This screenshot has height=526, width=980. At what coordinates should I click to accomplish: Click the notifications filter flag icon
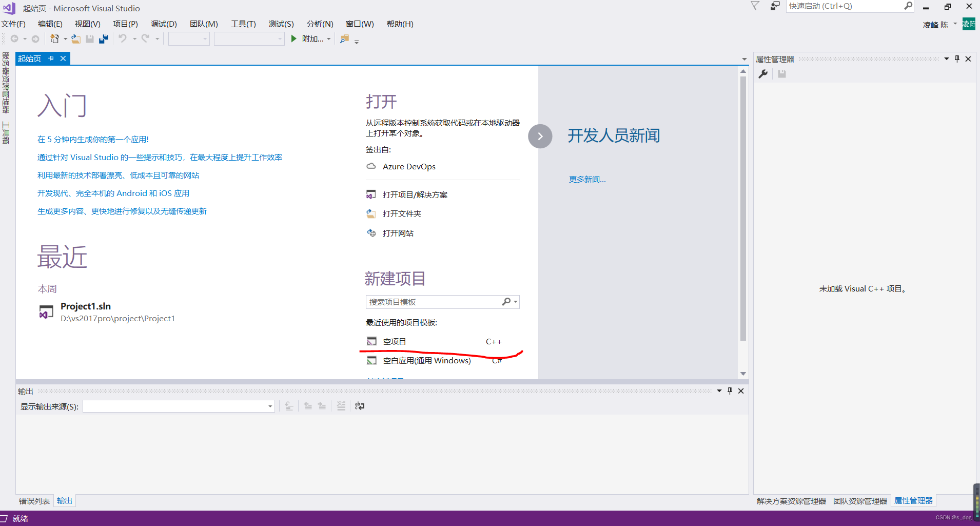coord(755,6)
